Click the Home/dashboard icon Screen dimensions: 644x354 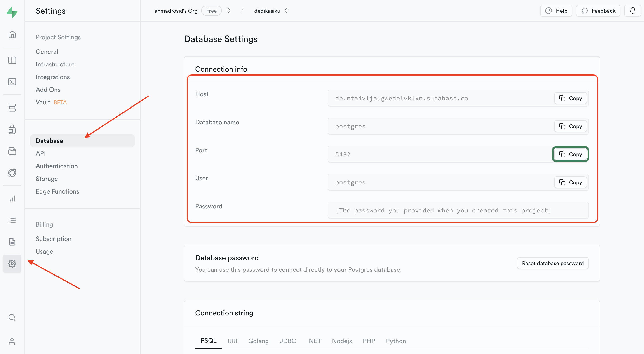[x=12, y=34]
